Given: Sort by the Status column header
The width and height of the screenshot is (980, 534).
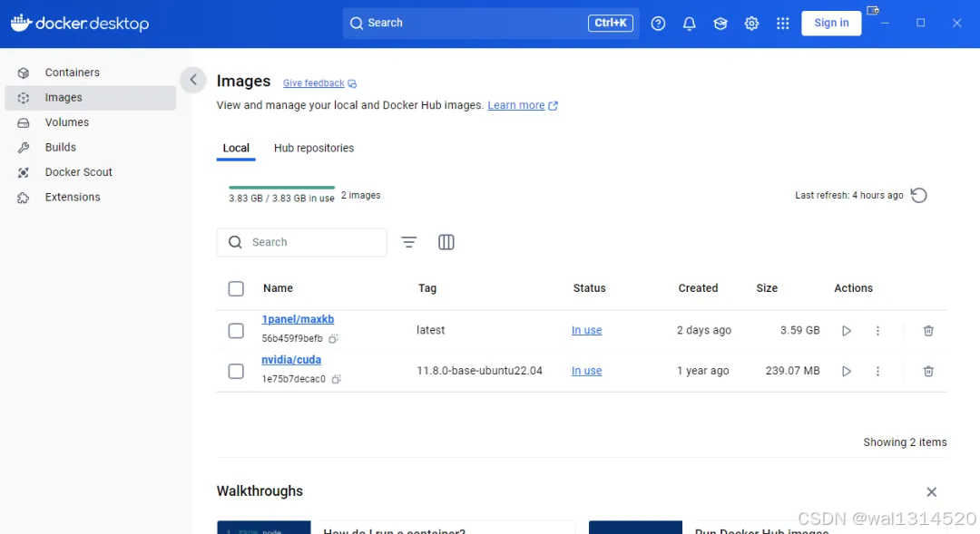Looking at the screenshot, I should point(590,288).
